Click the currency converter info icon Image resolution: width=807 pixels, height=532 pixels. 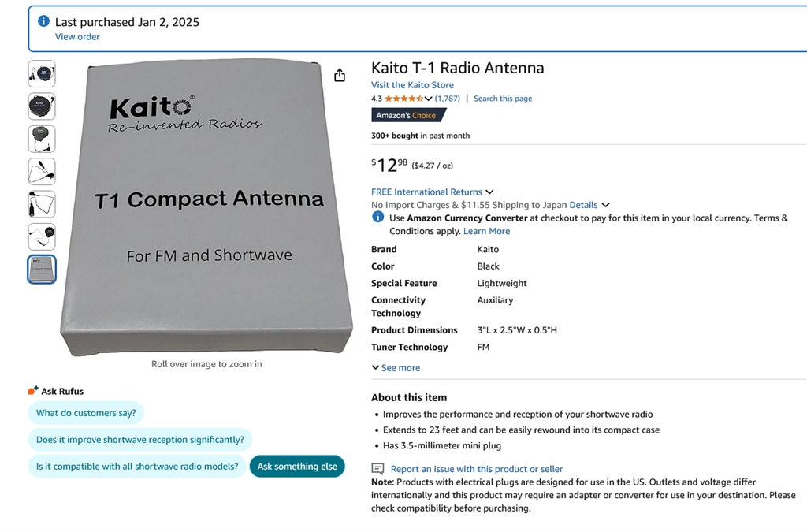378,218
